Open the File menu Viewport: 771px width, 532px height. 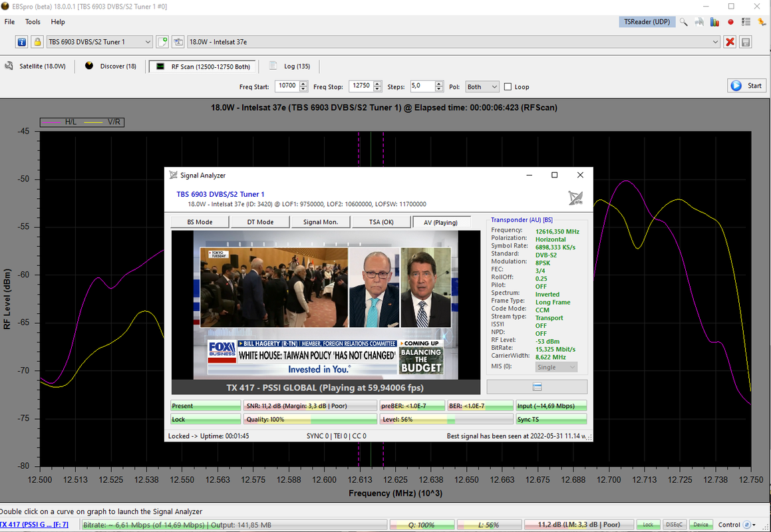[9, 22]
